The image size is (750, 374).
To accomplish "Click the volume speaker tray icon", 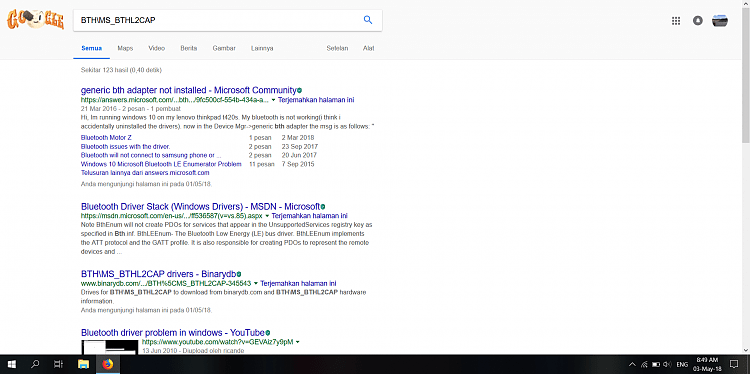I will (667, 364).
